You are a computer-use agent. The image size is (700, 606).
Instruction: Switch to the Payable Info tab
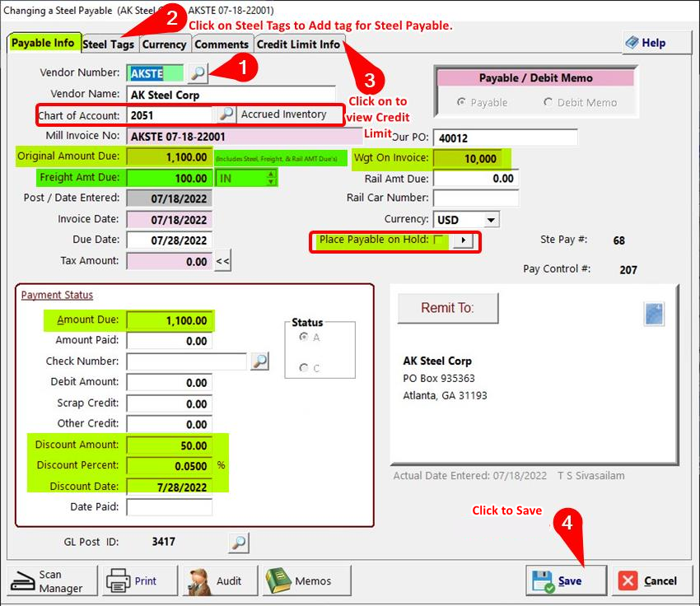[44, 44]
